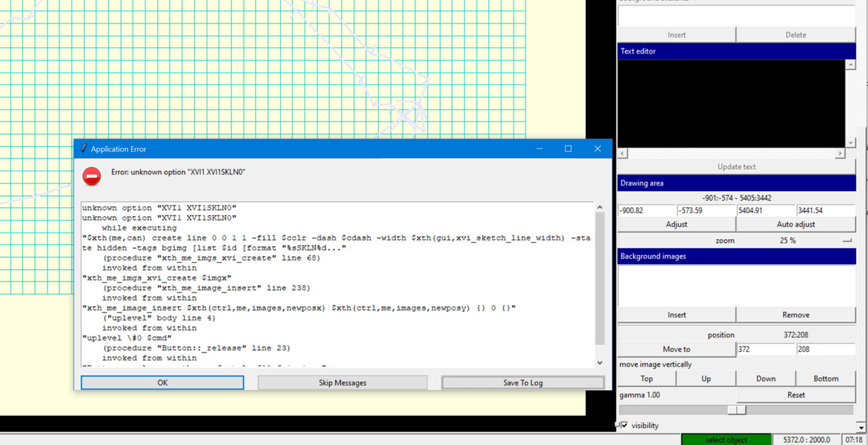This screenshot has height=445, width=868.
Task: Click the error message text unknown option
Action: click(178, 172)
